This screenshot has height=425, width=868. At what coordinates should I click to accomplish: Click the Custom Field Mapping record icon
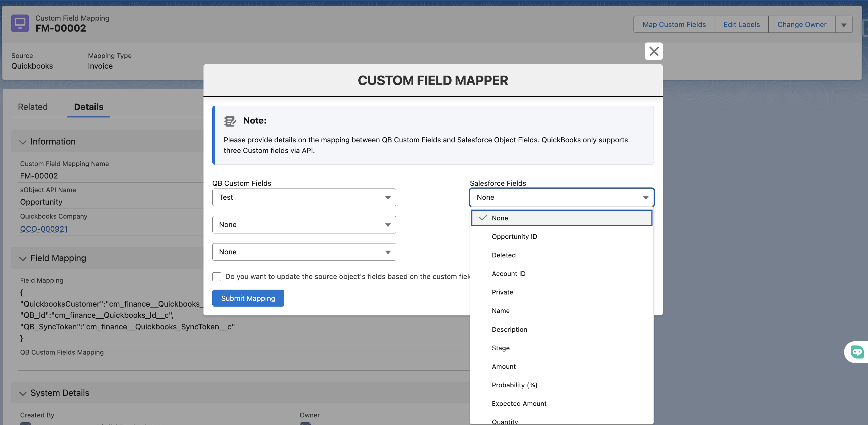click(20, 23)
